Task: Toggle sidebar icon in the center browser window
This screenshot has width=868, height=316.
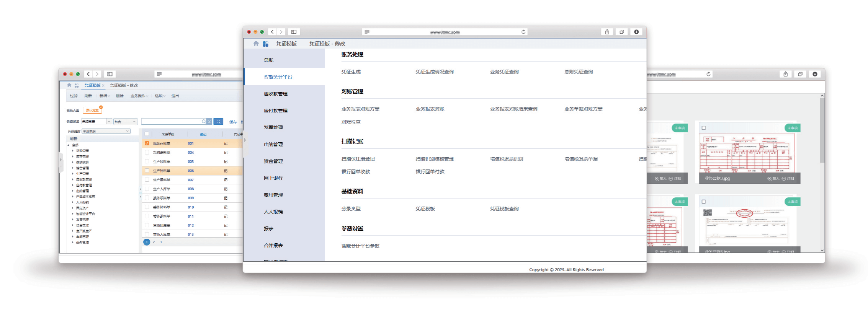Action: [294, 32]
